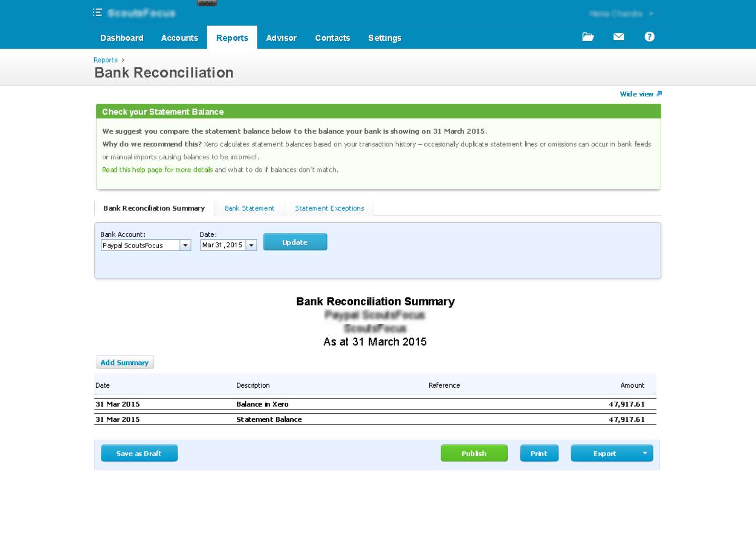Open the envelope inbox icon

(x=618, y=36)
